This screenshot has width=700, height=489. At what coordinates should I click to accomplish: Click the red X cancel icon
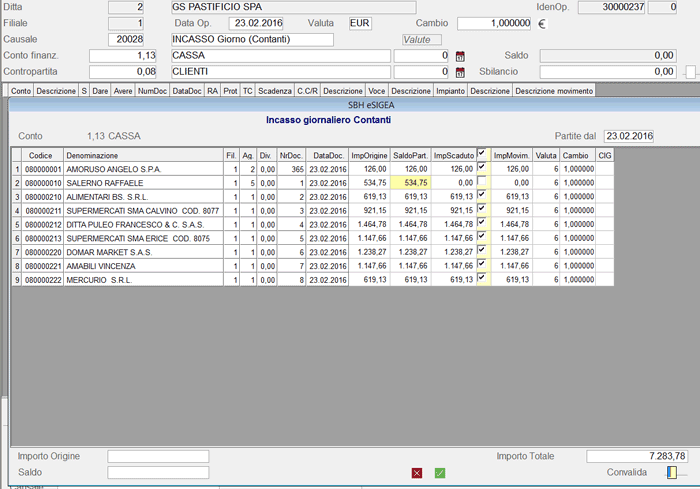pyautogui.click(x=417, y=473)
